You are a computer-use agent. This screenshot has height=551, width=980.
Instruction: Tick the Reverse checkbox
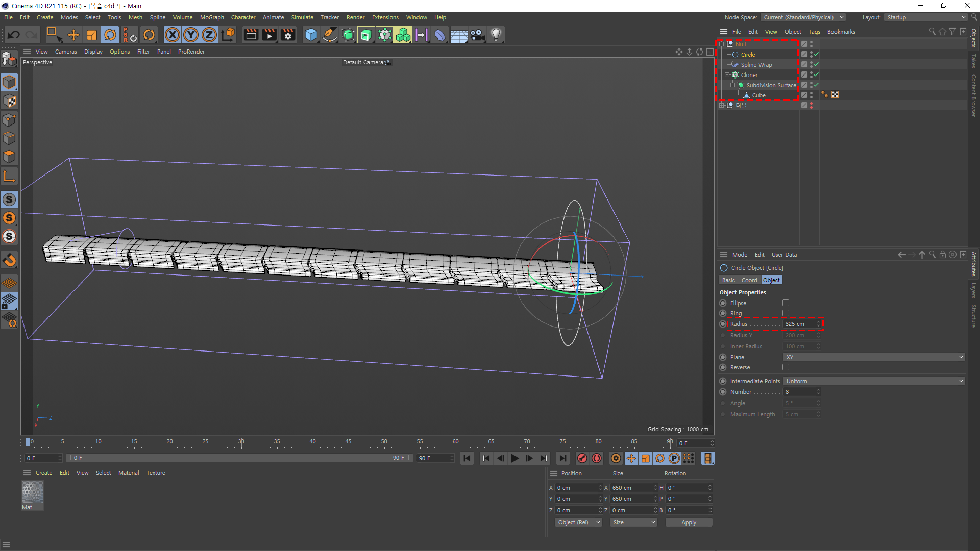[x=786, y=367]
